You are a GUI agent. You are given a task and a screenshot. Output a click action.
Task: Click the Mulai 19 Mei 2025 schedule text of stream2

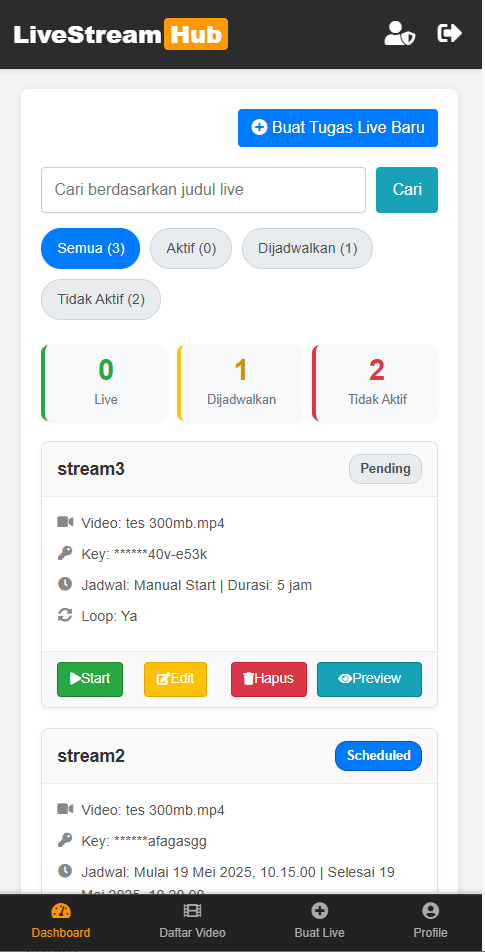tap(238, 881)
